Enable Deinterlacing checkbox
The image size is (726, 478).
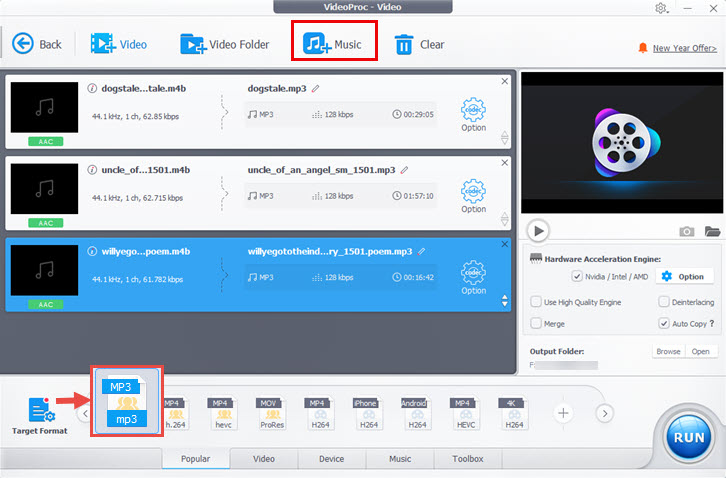point(663,302)
